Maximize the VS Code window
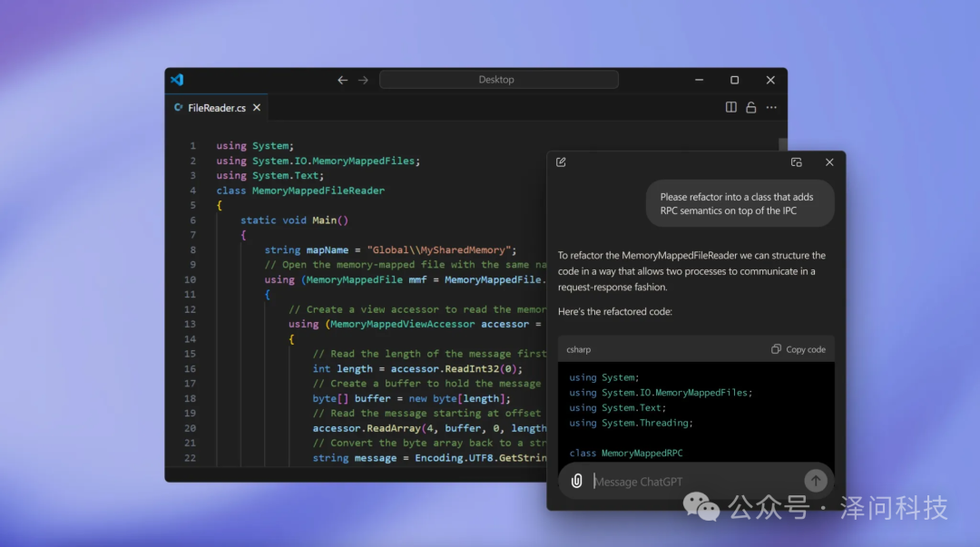Screen dimensions: 980x547 pyautogui.click(x=734, y=80)
